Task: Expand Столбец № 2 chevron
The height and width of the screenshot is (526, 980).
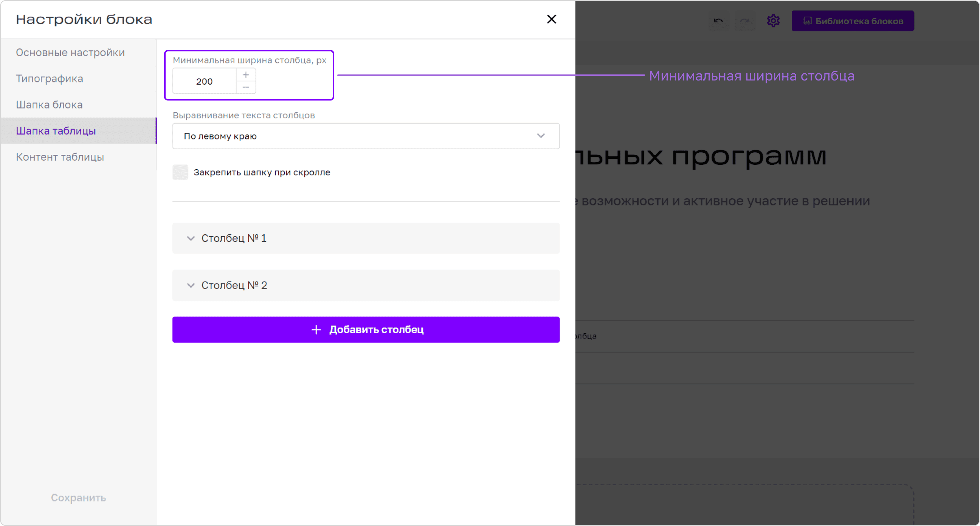Action: (x=191, y=285)
